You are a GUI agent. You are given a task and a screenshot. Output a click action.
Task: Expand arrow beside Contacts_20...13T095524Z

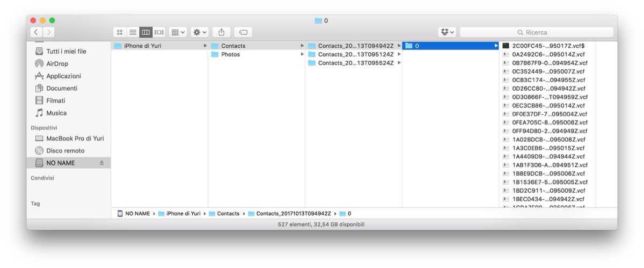pyautogui.click(x=399, y=63)
